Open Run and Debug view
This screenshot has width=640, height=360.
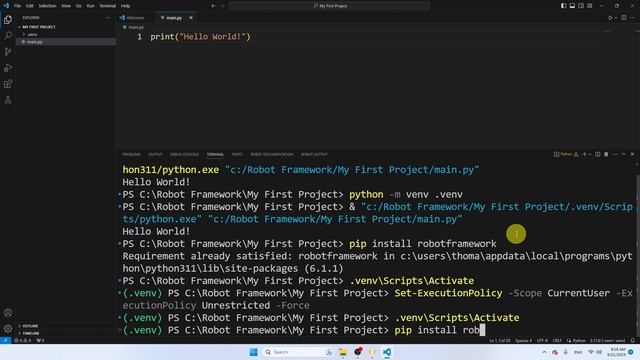tap(8, 68)
